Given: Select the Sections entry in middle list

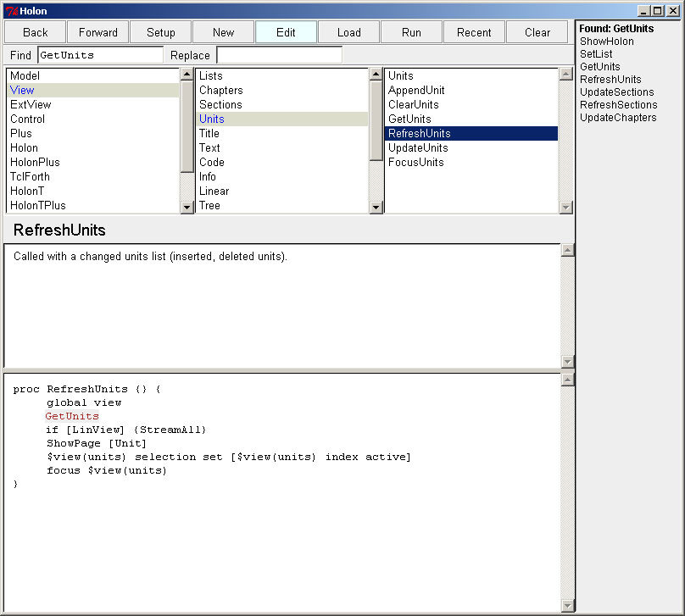Looking at the screenshot, I should pos(220,104).
